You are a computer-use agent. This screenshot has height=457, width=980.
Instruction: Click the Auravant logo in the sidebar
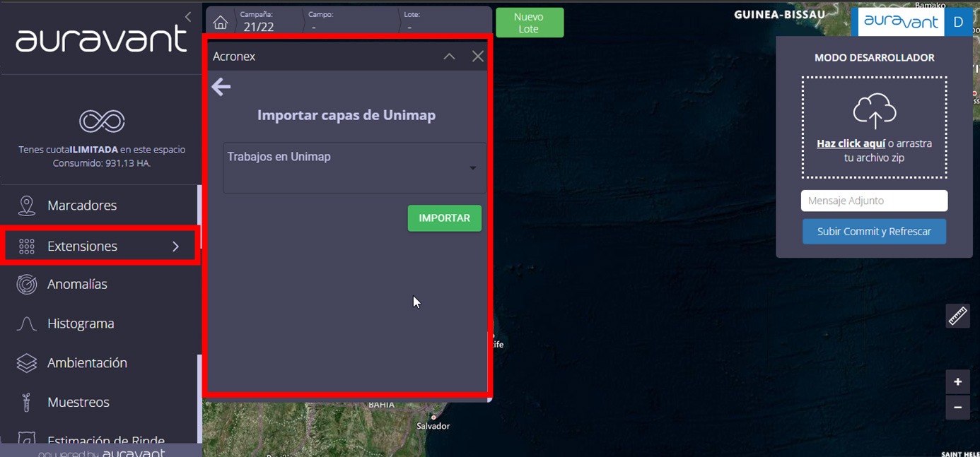(102, 40)
